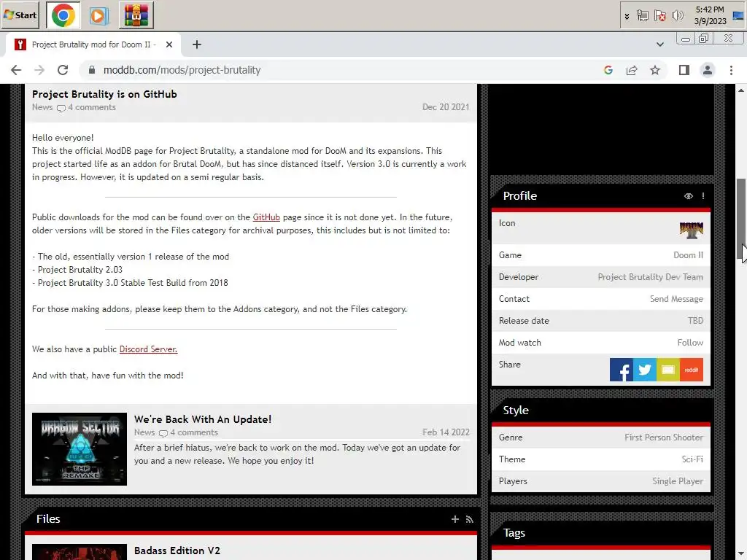Open a new browser tab
Image resolution: width=747 pixels, height=560 pixels.
click(197, 44)
